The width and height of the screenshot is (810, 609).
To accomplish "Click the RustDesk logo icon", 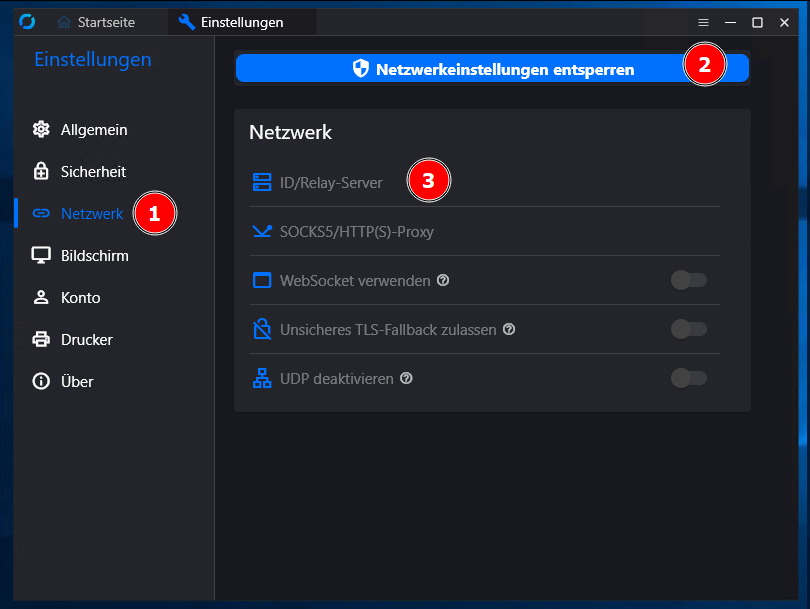I will [27, 22].
